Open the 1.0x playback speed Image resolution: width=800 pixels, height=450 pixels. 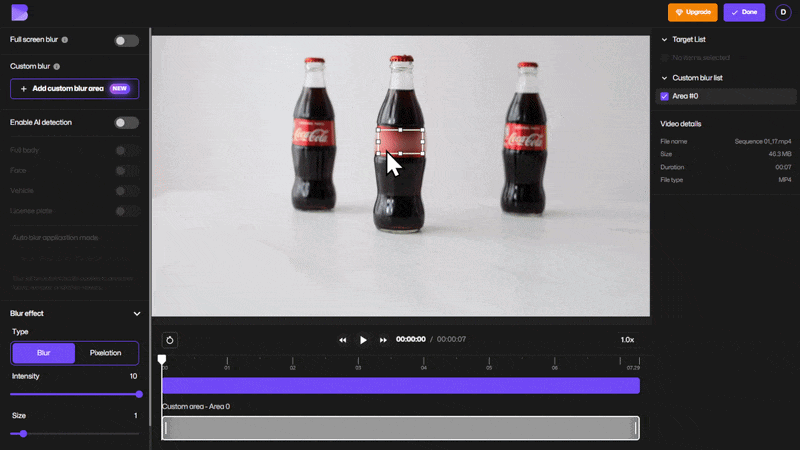[x=627, y=340]
